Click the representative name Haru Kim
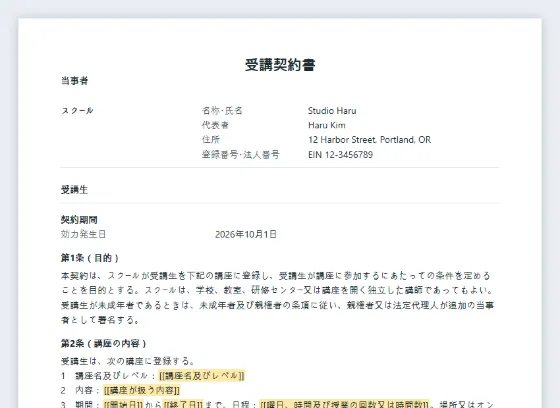The width and height of the screenshot is (560, 408). [x=327, y=125]
